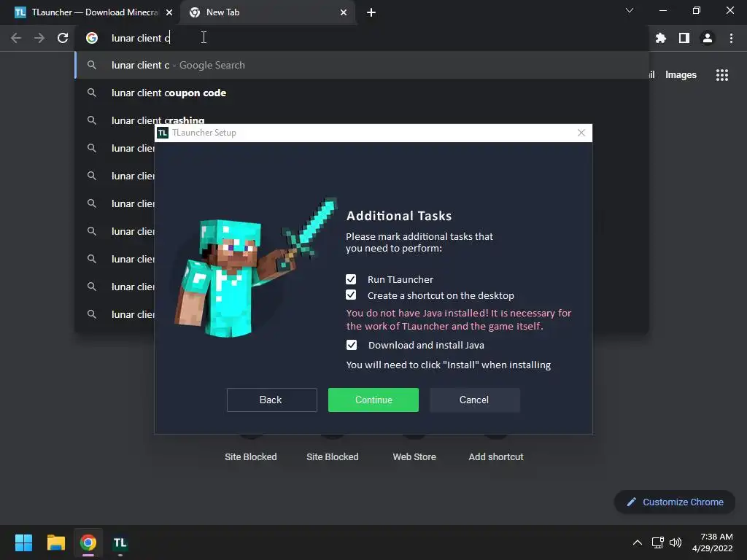Choose 'lunar client coupon code' suggestion
Screen dimensions: 747x560
coord(362,93)
